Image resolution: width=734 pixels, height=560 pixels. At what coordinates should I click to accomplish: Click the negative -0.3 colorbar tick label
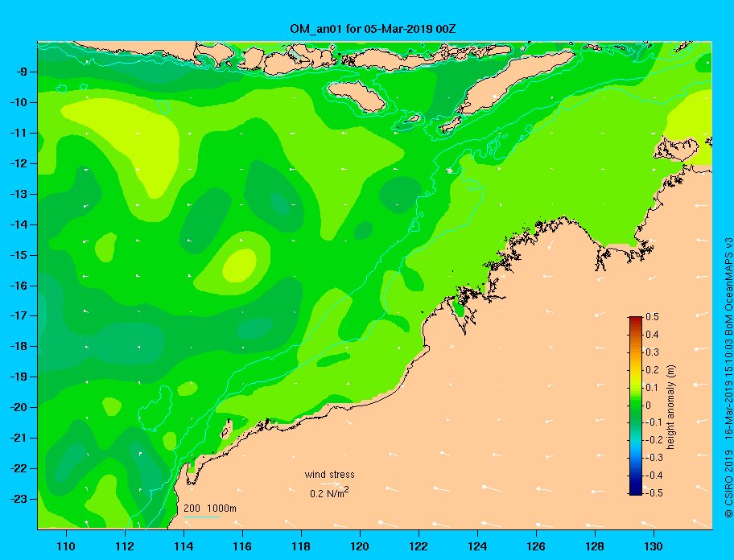tap(654, 458)
